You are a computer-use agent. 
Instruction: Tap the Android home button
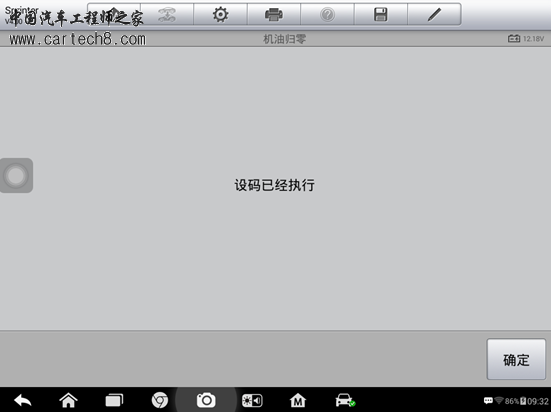pyautogui.click(x=68, y=400)
